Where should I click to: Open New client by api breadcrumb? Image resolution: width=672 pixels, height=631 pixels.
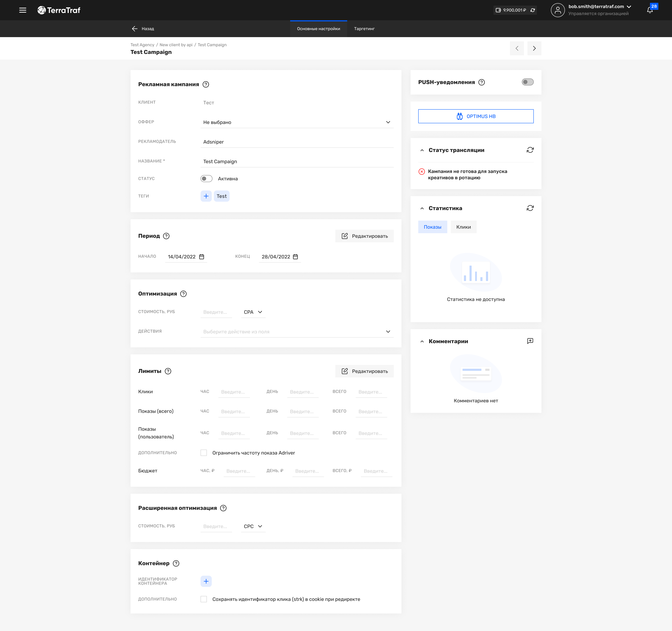176,45
